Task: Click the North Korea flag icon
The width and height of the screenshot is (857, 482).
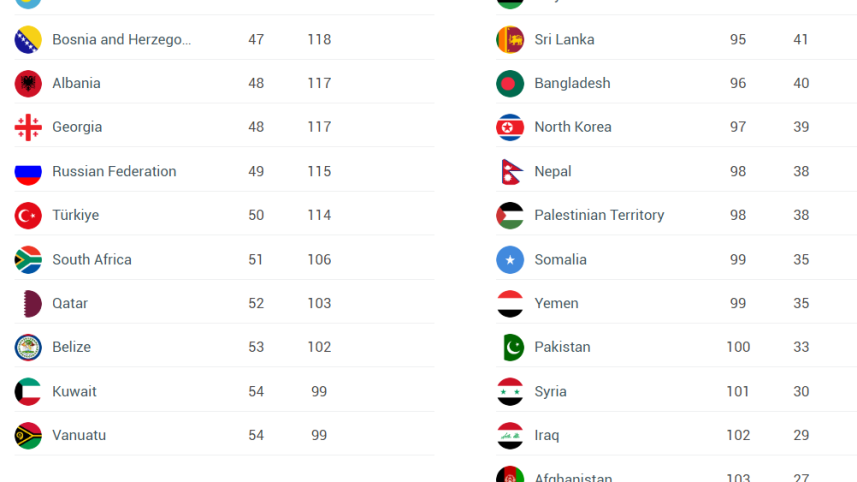Action: (510, 128)
